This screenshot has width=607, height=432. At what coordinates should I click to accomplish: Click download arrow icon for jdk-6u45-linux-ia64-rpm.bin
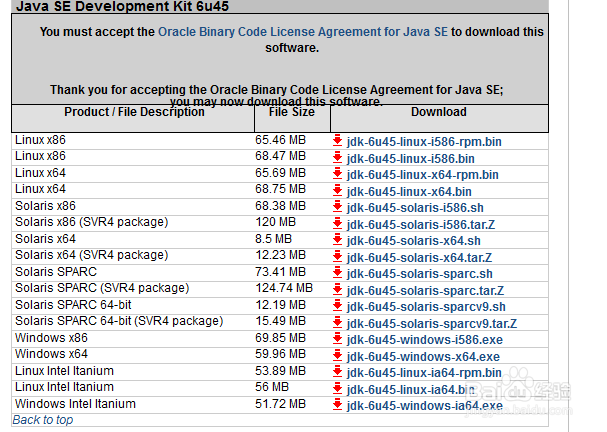click(x=338, y=372)
